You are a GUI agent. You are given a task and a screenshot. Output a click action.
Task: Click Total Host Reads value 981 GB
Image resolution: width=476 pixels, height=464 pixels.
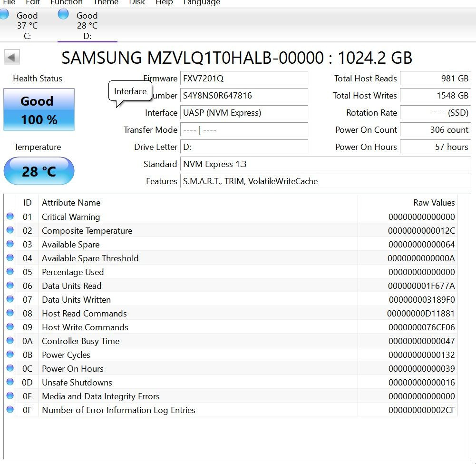click(x=435, y=79)
